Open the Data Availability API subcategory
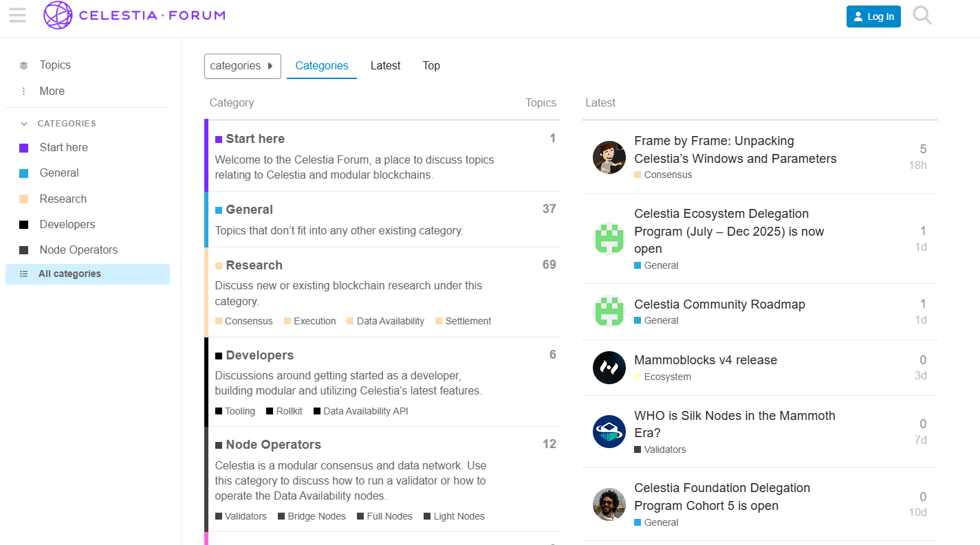 [x=361, y=411]
